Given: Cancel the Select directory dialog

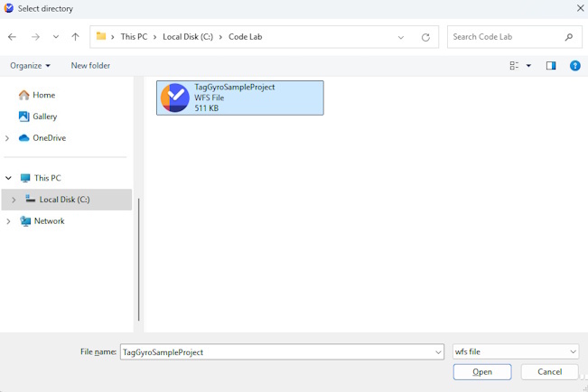Looking at the screenshot, I should tap(549, 372).
